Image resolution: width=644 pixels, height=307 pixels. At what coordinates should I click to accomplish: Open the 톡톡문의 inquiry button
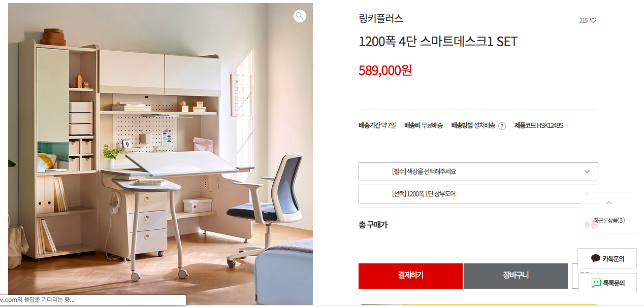point(607,283)
